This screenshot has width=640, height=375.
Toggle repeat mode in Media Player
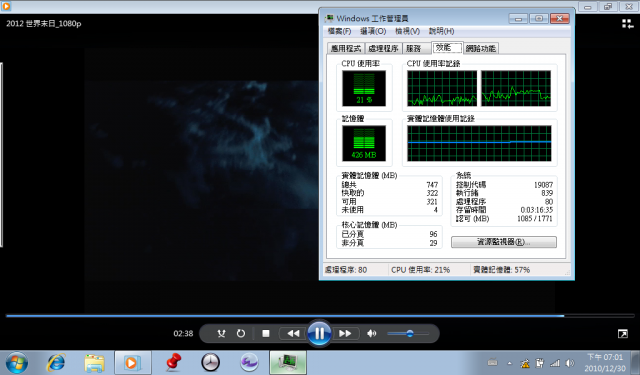pyautogui.click(x=241, y=333)
